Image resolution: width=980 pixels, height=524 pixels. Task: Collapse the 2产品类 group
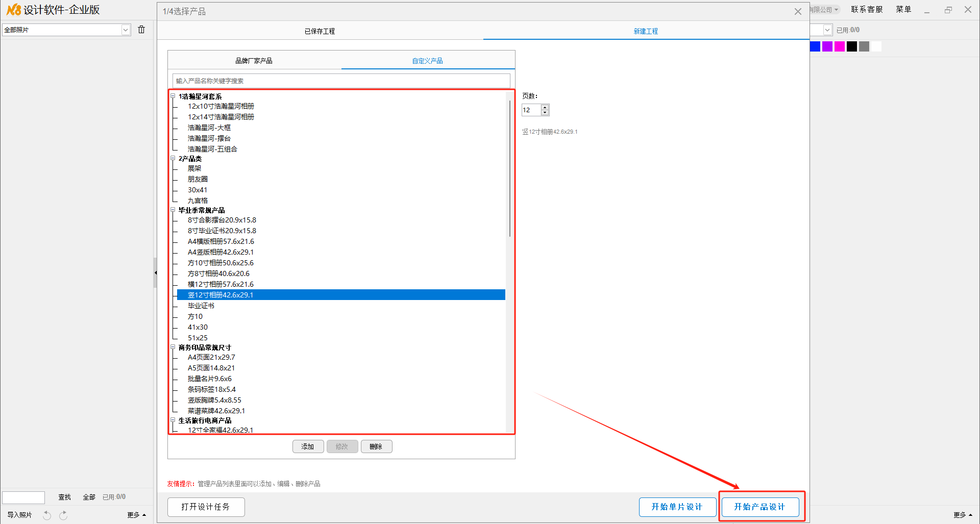point(173,158)
